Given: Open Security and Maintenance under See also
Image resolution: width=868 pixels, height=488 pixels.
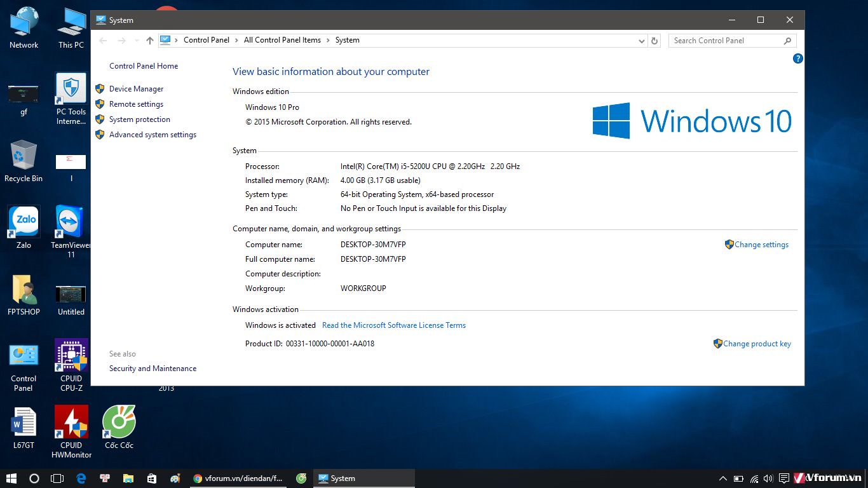Looking at the screenshot, I should pyautogui.click(x=153, y=369).
